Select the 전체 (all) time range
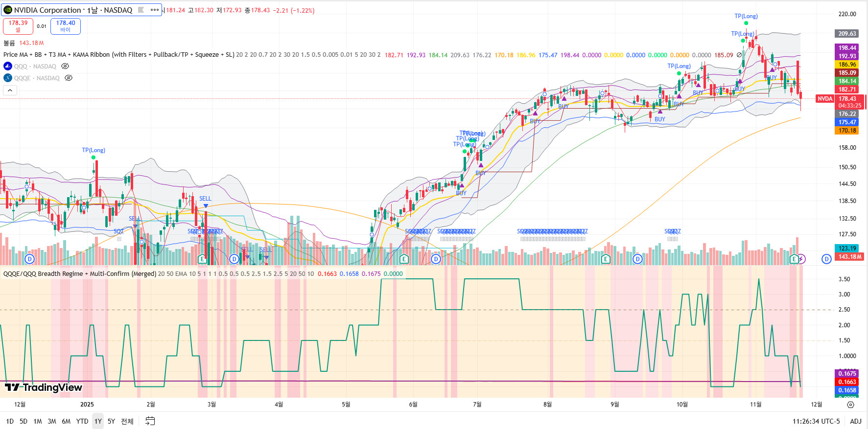Viewport: 868px width, 429px height. pos(127,421)
